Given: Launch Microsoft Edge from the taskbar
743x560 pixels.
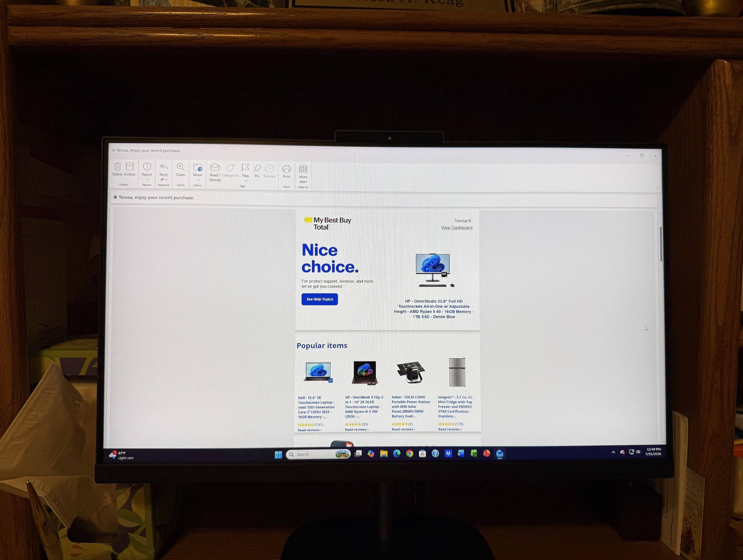Looking at the screenshot, I should [397, 454].
